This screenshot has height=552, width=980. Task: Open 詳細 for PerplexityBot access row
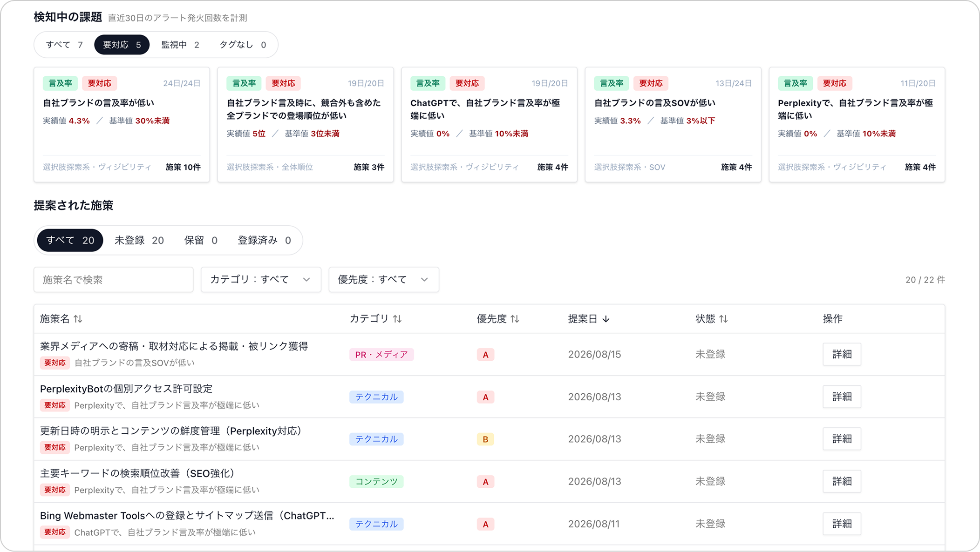click(x=842, y=397)
